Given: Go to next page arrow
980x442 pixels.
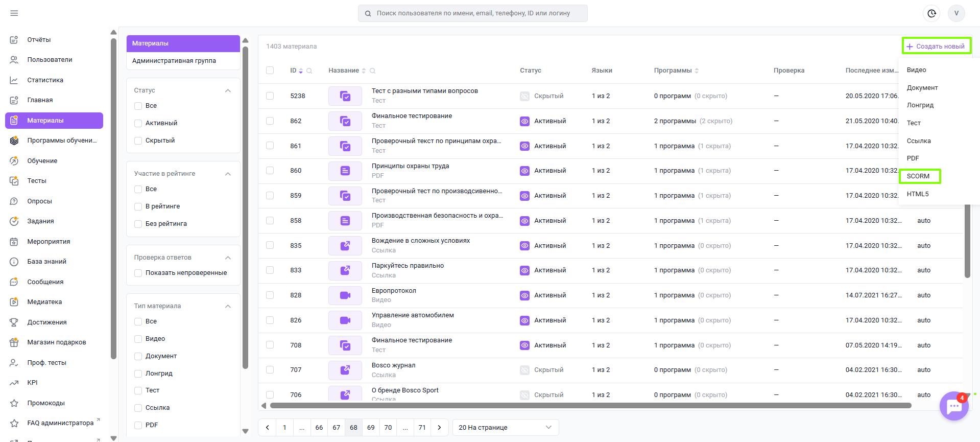Looking at the screenshot, I should (439, 427).
